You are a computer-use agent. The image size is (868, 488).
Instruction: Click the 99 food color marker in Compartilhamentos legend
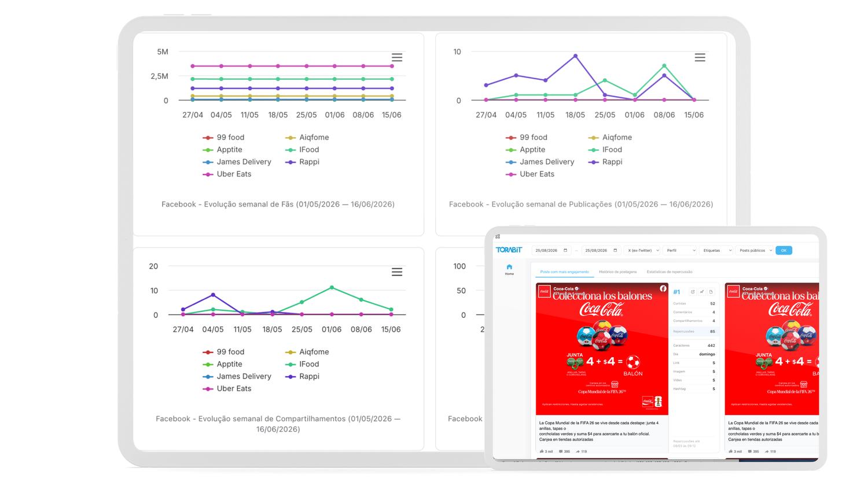click(208, 353)
